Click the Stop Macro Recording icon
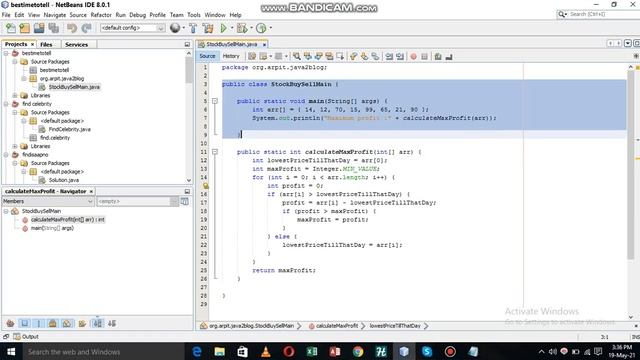The height and width of the screenshot is (360, 640). pyautogui.click(x=424, y=56)
